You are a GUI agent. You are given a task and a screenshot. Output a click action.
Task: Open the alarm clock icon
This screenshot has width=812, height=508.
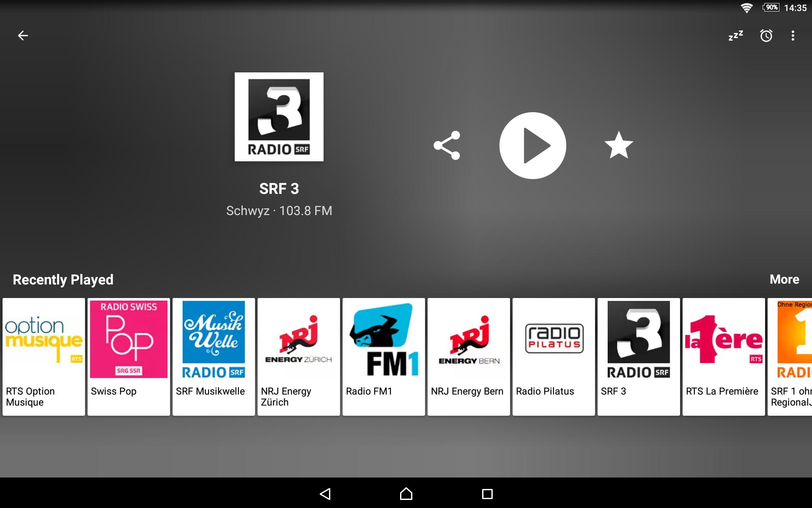point(766,36)
